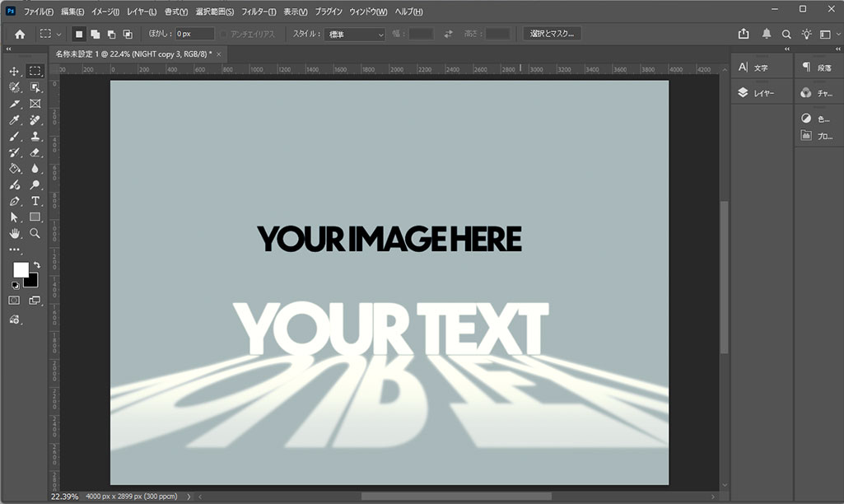Select the Horizontal Type tool

pyautogui.click(x=35, y=201)
